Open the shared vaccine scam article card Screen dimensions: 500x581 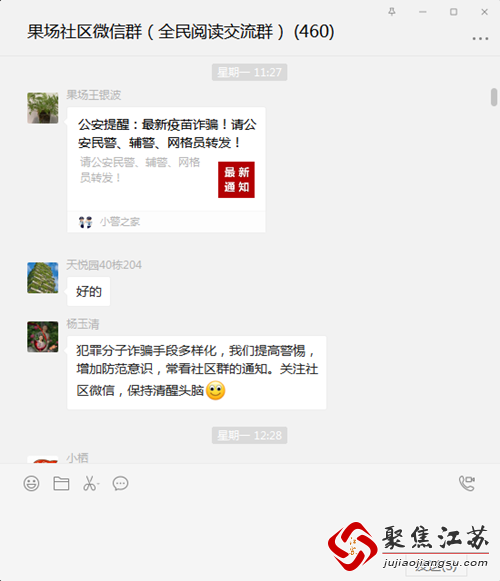[x=166, y=170]
